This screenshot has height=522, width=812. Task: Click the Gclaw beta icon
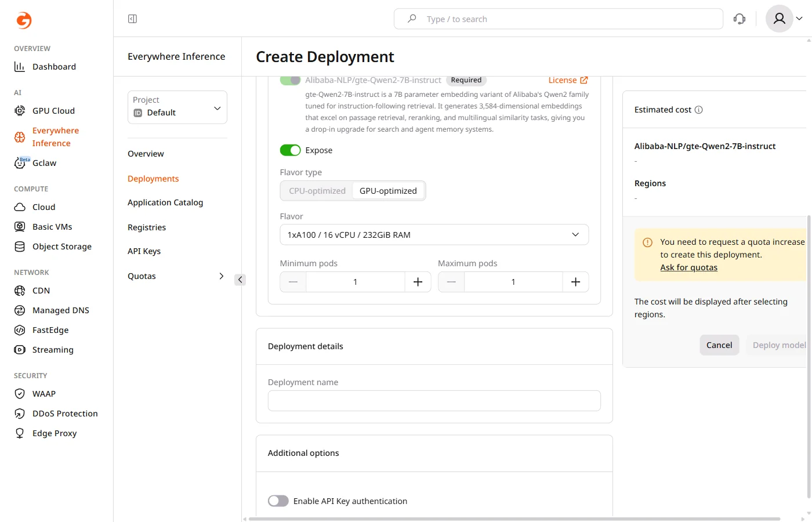[x=21, y=163]
